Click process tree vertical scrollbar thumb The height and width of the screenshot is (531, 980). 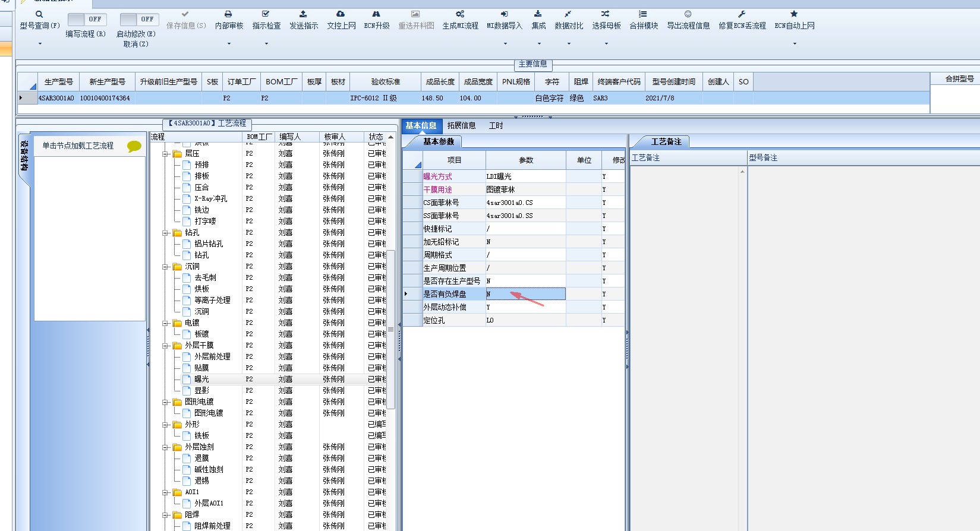tap(391, 330)
